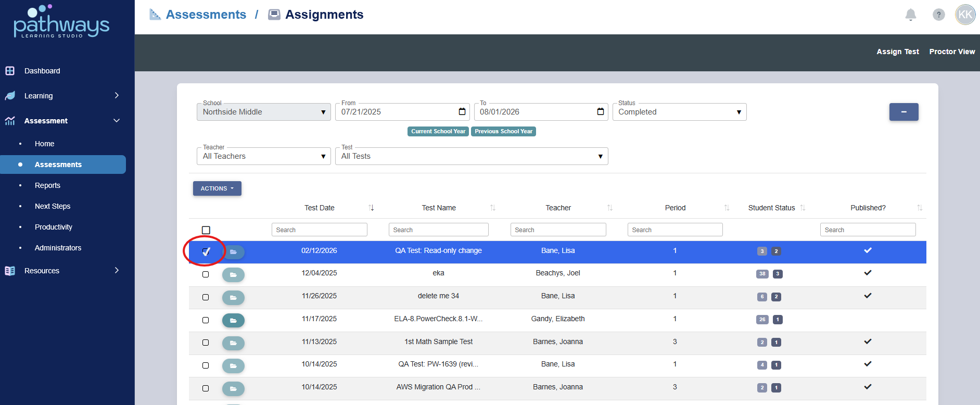Collapse the Assessment sidebar chevron
Screen dimensions: 980x405
(x=117, y=120)
